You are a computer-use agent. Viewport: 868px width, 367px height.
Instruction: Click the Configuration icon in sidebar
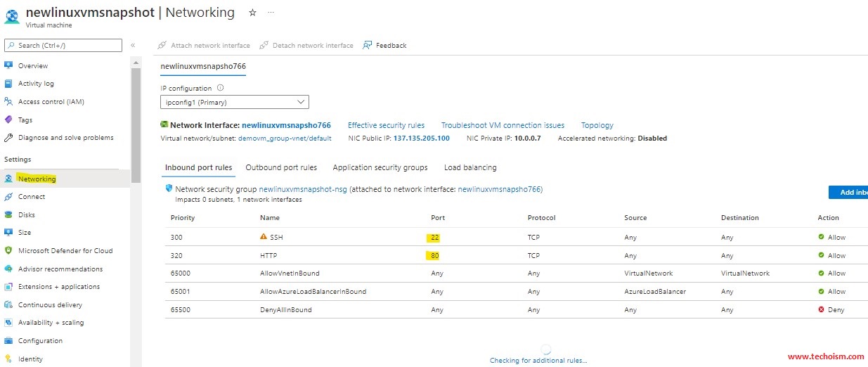(8, 340)
